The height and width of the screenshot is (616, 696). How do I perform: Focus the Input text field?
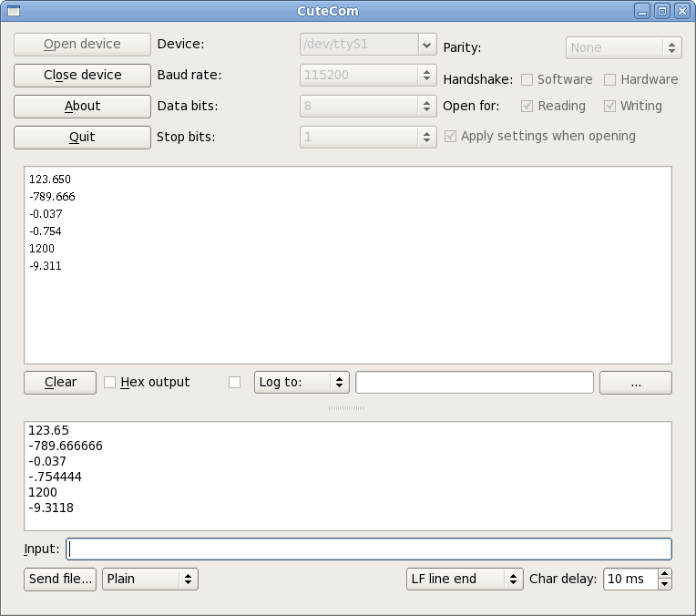tap(369, 549)
